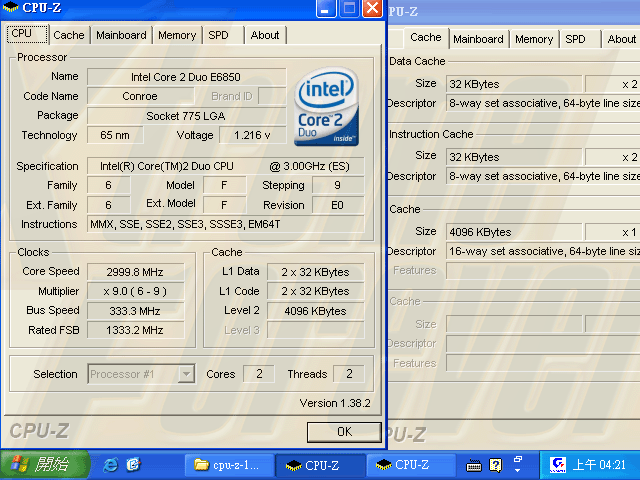
Task: Click the quick launch icon right of Internet Explorer
Action: tap(134, 465)
